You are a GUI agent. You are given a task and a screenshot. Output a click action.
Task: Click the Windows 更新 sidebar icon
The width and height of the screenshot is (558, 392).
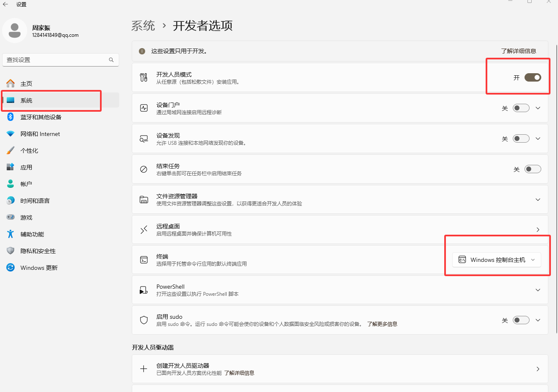(x=10, y=268)
